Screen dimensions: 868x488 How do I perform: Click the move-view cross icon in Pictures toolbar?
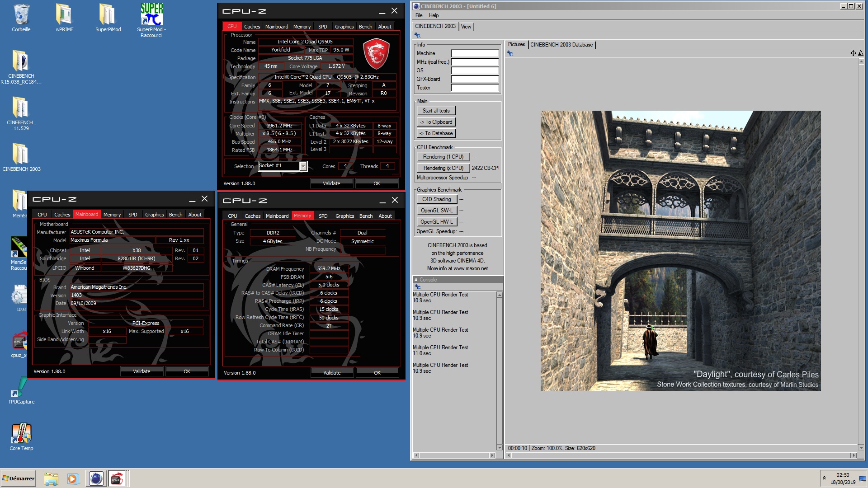coord(853,53)
